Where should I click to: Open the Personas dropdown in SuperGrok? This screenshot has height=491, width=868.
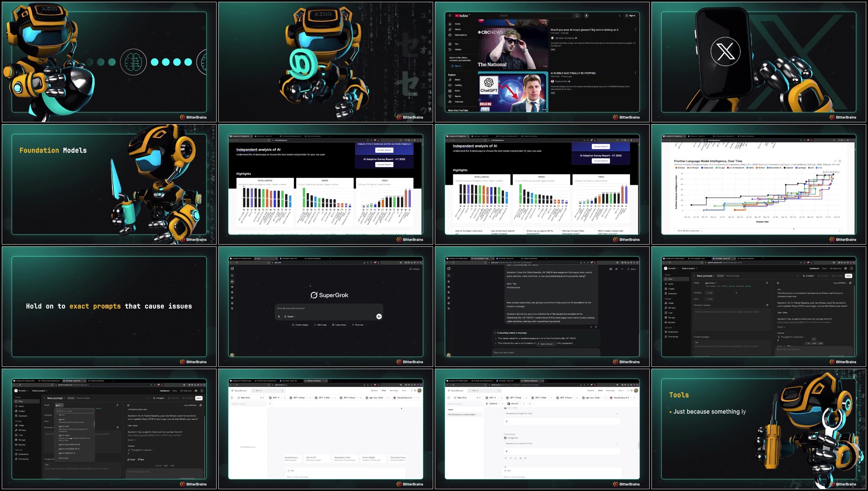(359, 325)
